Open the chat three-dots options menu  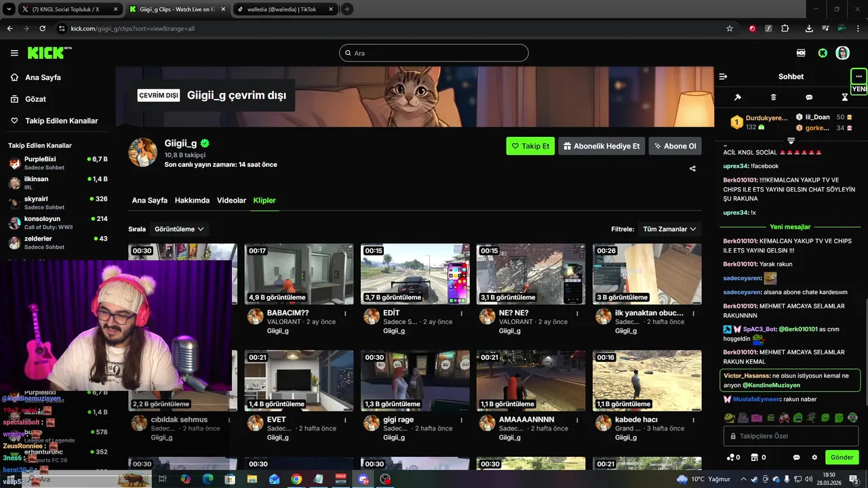(859, 76)
